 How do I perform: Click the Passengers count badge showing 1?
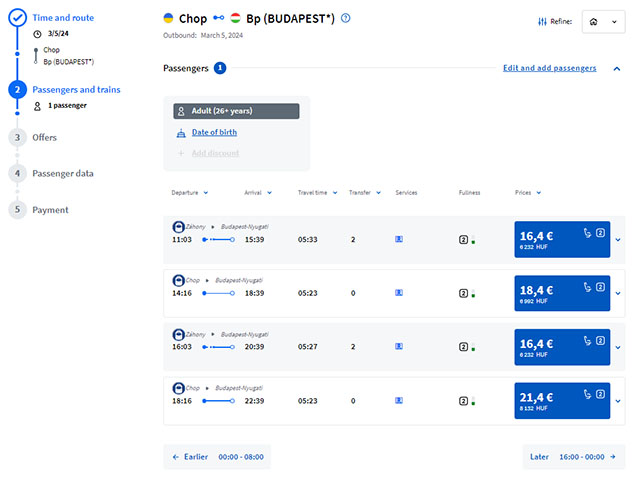(x=220, y=68)
